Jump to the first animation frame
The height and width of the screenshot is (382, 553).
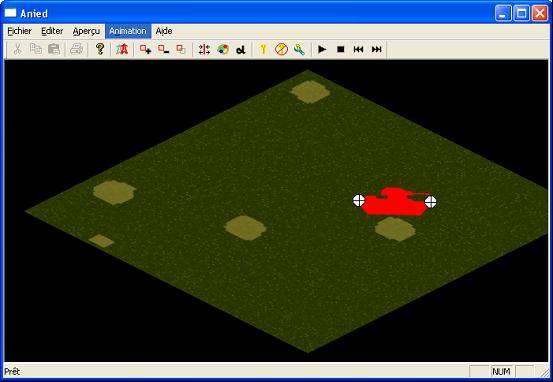coord(358,49)
